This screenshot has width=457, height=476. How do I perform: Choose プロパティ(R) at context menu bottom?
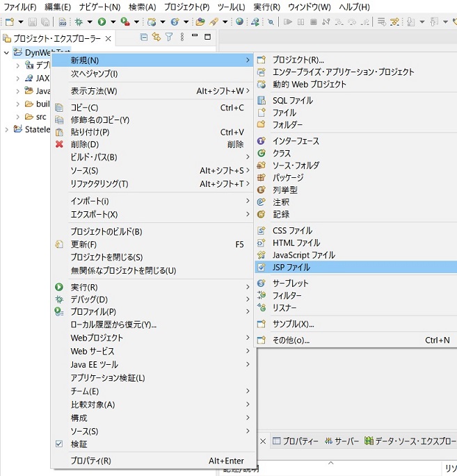point(90,461)
